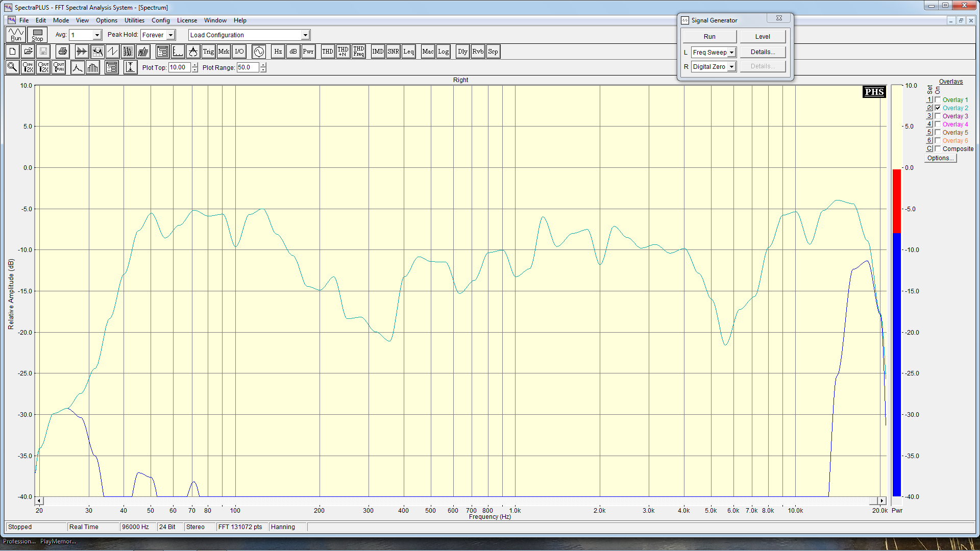Select the Spectrum view icon
This screenshot has width=980, height=551.
(x=97, y=52)
